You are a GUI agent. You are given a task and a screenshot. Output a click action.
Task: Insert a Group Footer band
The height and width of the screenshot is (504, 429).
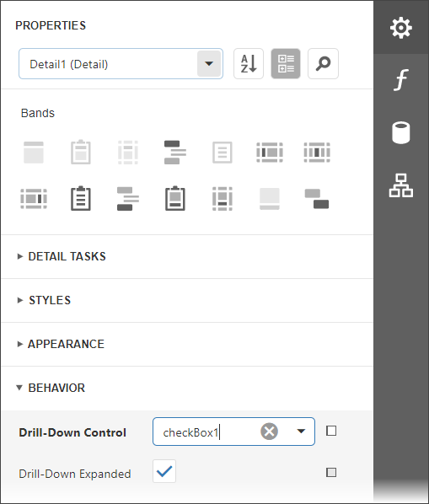coord(128,199)
